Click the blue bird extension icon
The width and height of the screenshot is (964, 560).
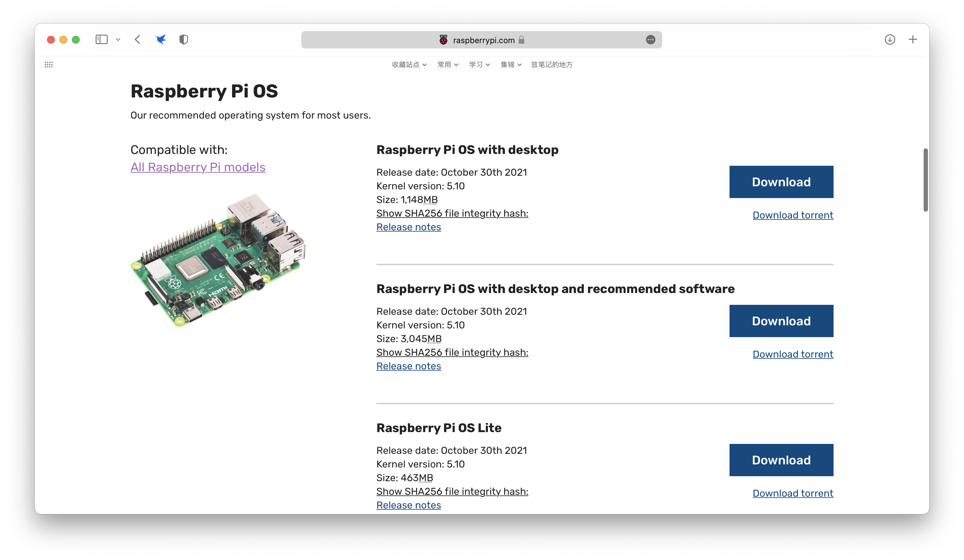click(161, 39)
